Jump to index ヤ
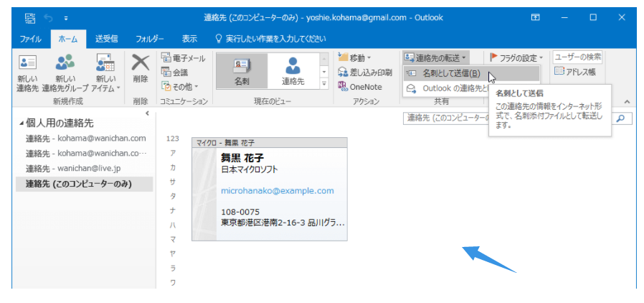The height and width of the screenshot is (303, 644). point(173,253)
